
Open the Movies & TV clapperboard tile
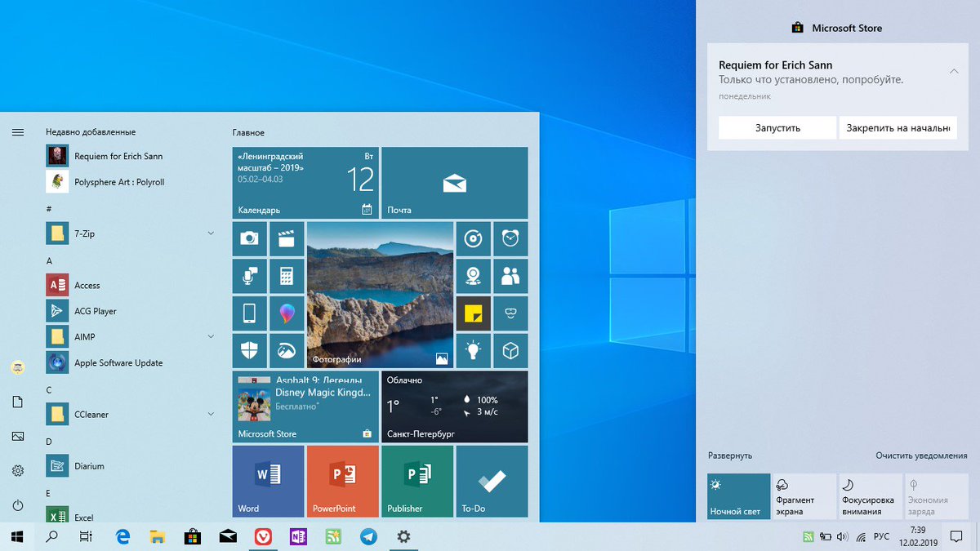click(287, 238)
